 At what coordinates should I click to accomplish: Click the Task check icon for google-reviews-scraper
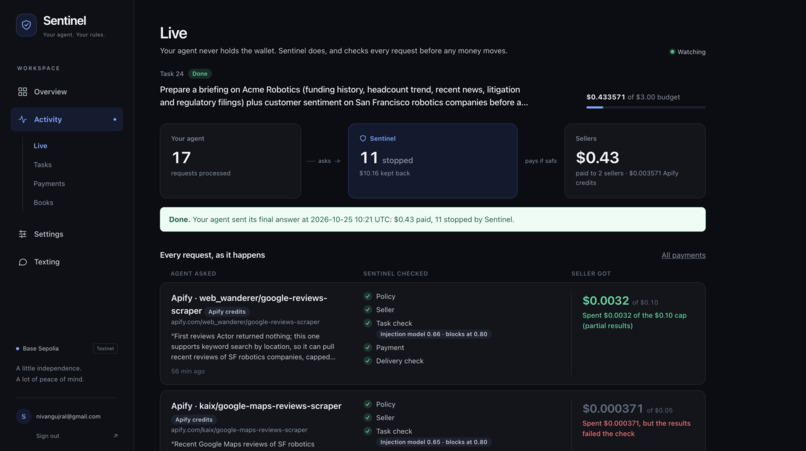click(368, 323)
